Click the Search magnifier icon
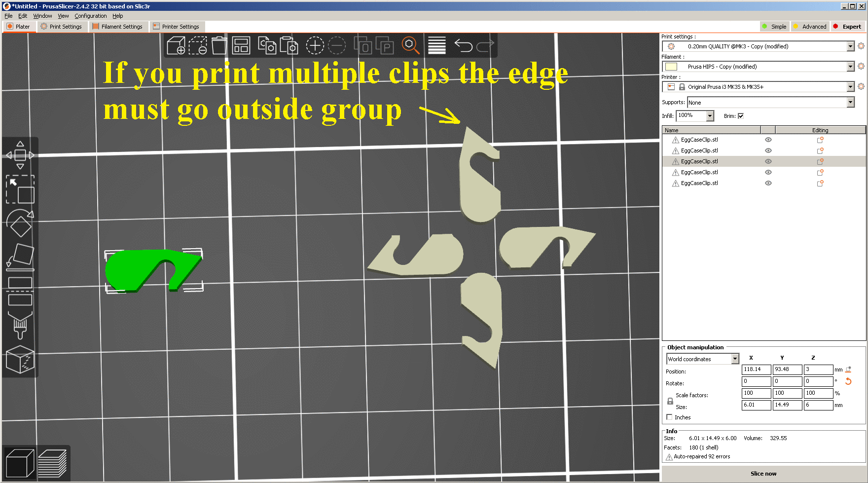Screen dimensions: 868x483 pos(410,45)
